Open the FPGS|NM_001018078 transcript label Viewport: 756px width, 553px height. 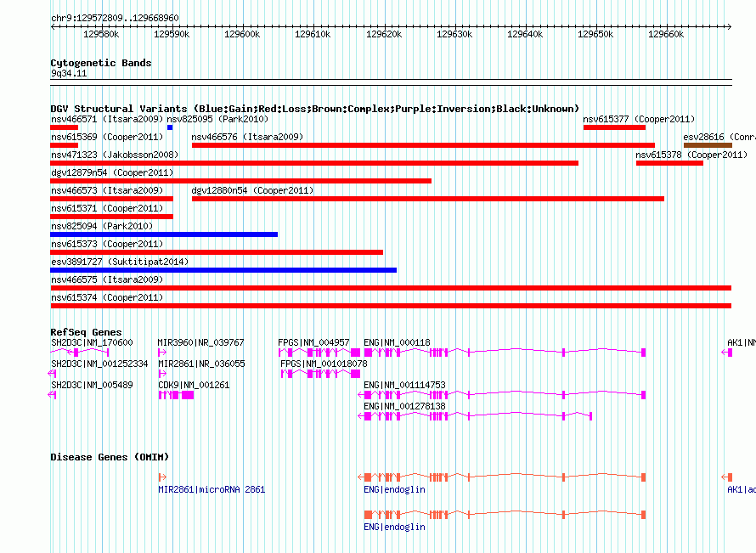(x=324, y=364)
